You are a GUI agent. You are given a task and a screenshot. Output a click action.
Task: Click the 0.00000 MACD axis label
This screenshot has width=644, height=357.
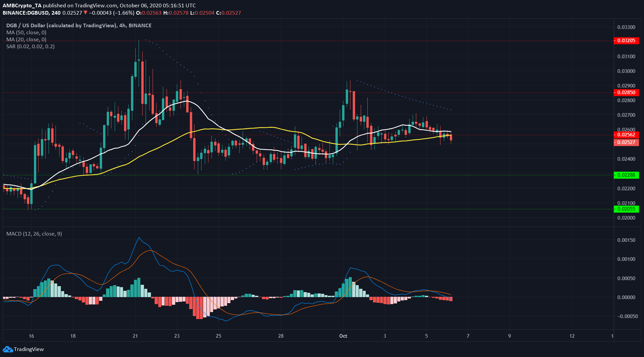click(626, 297)
